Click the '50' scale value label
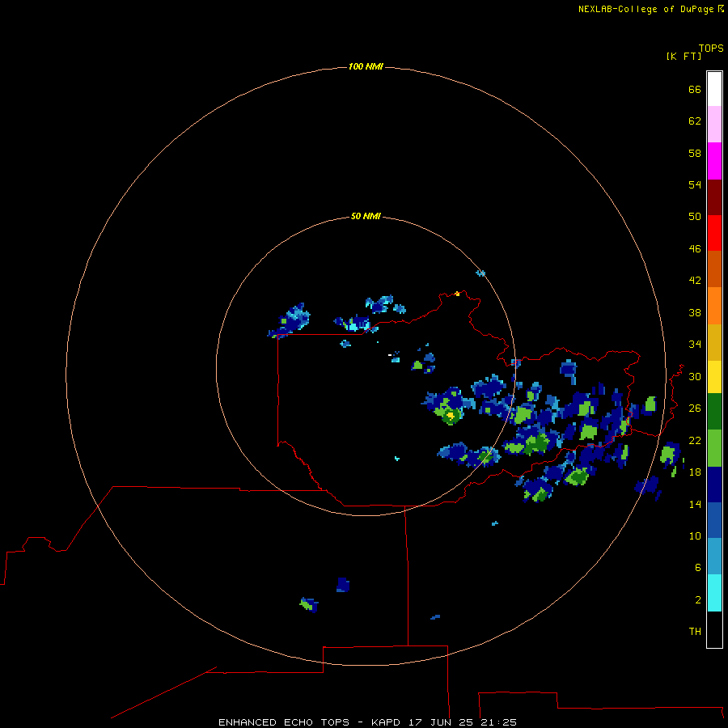Image resolution: width=728 pixels, height=728 pixels. tap(695, 217)
